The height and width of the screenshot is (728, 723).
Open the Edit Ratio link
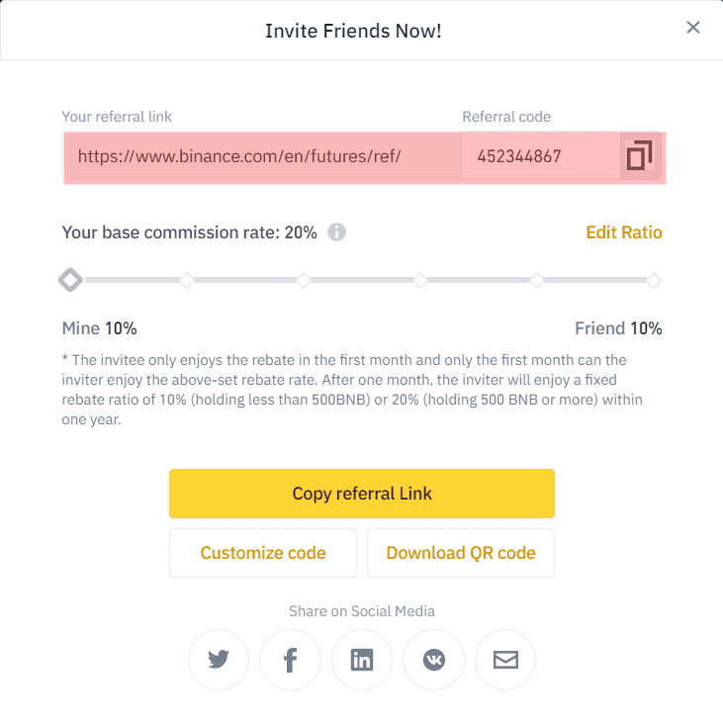pyautogui.click(x=624, y=232)
